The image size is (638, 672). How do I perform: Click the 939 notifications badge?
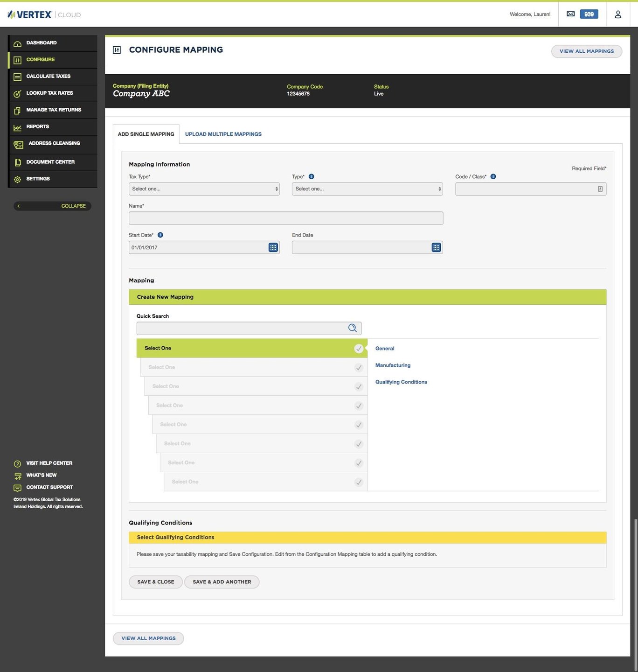[589, 14]
